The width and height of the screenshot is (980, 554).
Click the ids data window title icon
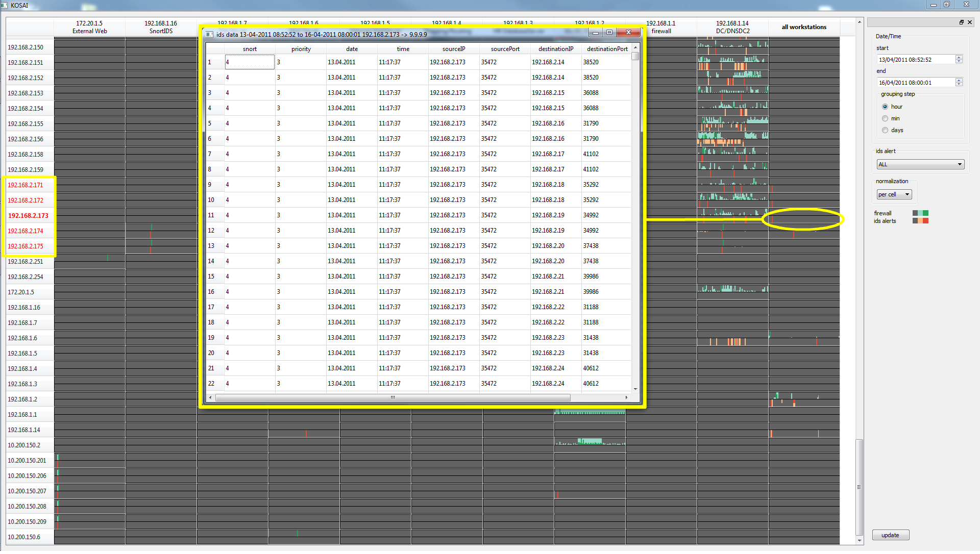pos(210,35)
